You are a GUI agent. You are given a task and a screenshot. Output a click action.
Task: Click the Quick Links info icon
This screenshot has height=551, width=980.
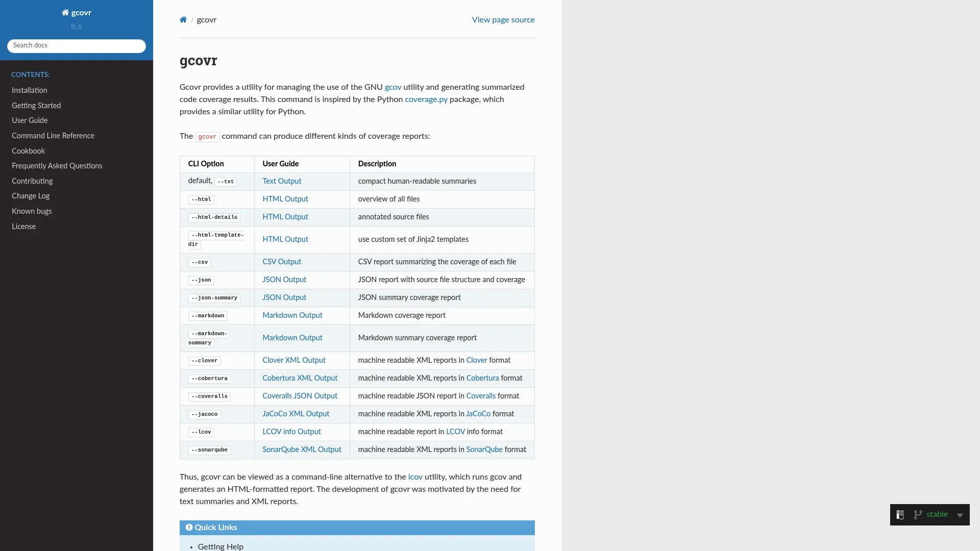tap(189, 528)
